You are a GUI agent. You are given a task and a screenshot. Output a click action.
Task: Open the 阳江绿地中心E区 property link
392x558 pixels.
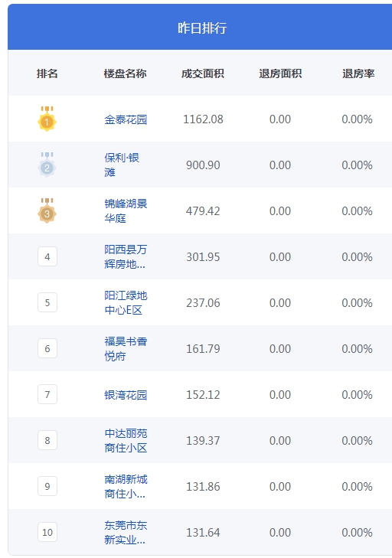pyautogui.click(x=126, y=302)
